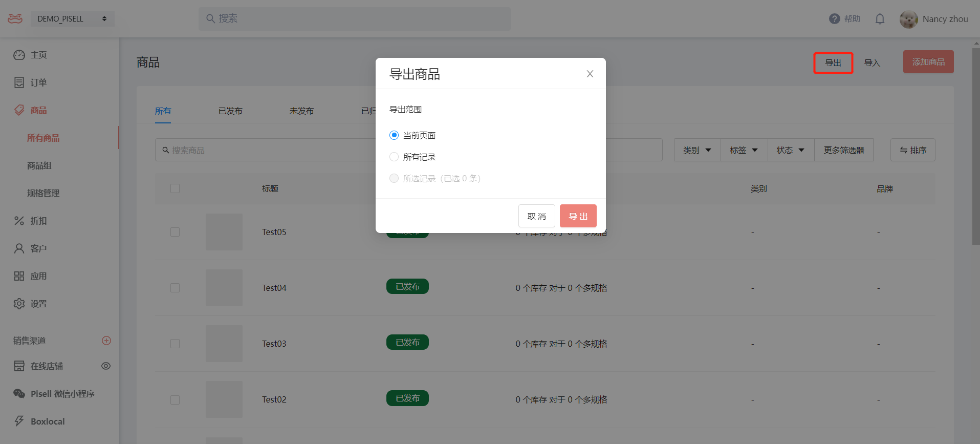Viewport: 980px width, 444px height.
Task: Open the settings gear icon 设置
Action: tap(19, 304)
